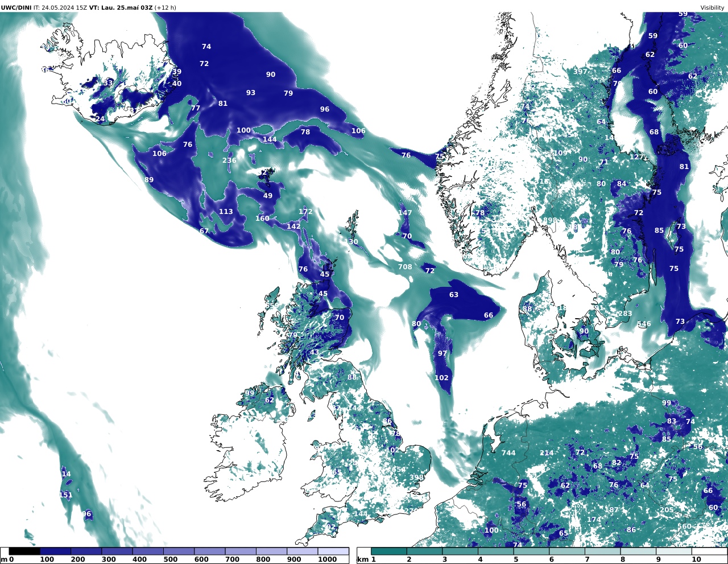The width and height of the screenshot is (728, 564).
Task: Click the 'm' unit label on the legend
Action: click(x=4, y=559)
